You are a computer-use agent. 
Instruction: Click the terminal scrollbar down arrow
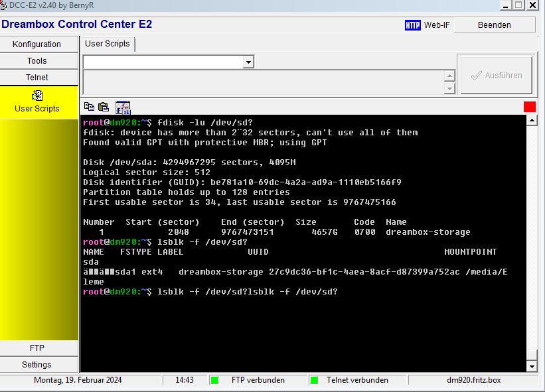click(531, 366)
